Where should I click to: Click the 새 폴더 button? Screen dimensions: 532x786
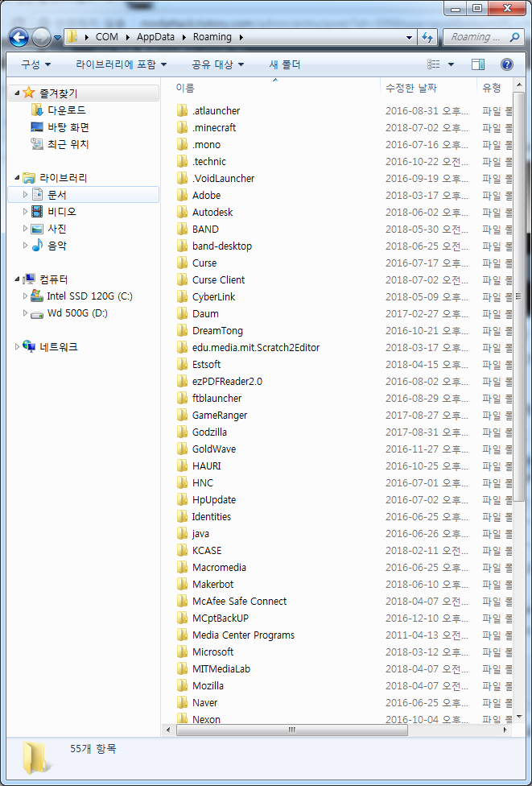(x=285, y=64)
